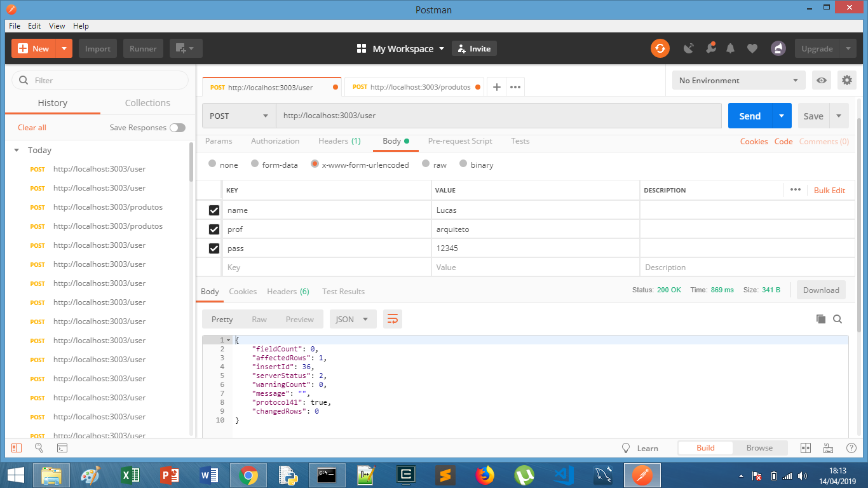Open the New button dropdown arrow
This screenshot has height=488, width=868.
pyautogui.click(x=64, y=48)
